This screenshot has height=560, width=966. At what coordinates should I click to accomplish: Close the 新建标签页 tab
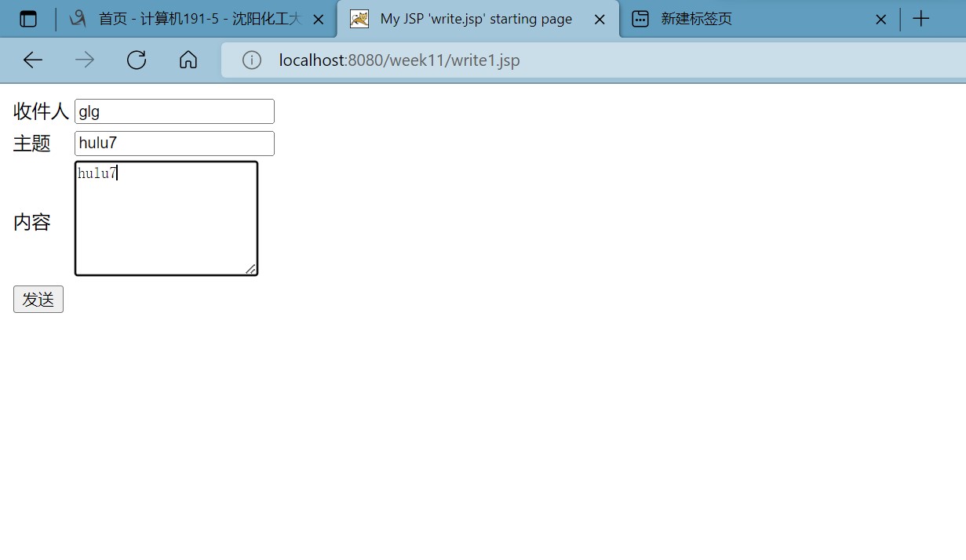tap(880, 20)
